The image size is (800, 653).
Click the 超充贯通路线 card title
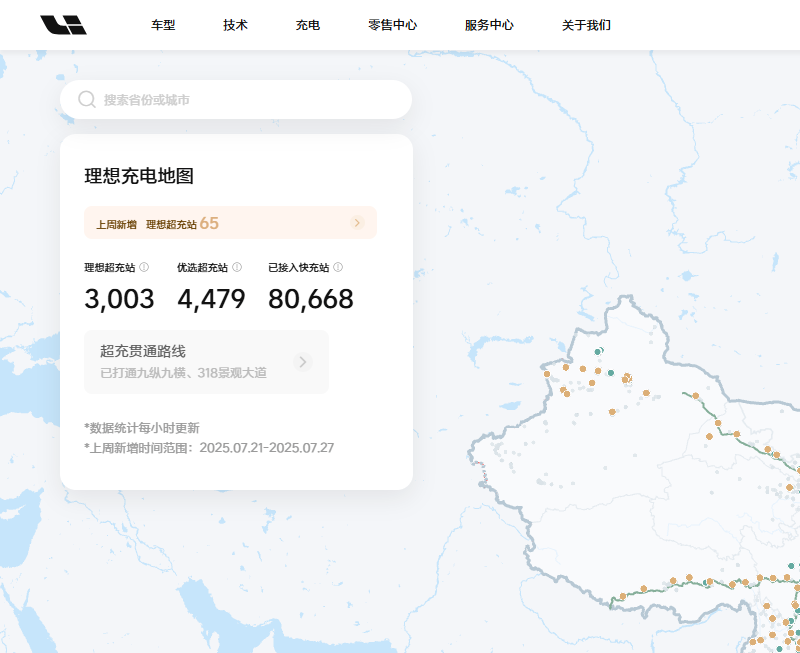click(x=143, y=351)
